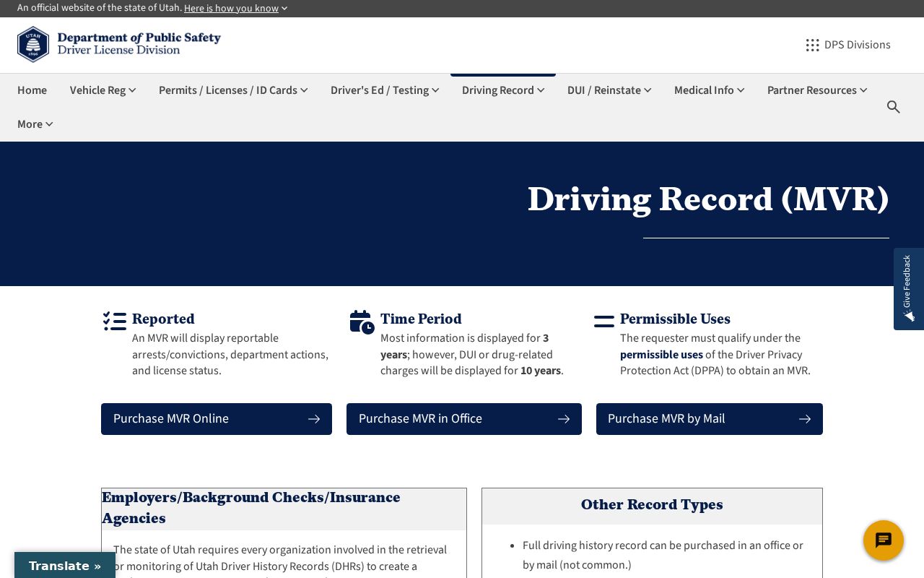Click the 'Driver License Division' header text

point(118,51)
